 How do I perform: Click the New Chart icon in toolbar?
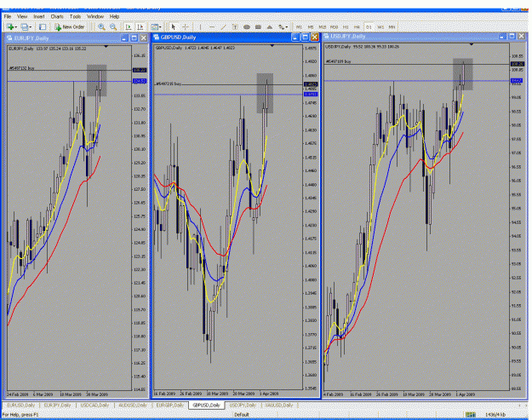pos(10,26)
